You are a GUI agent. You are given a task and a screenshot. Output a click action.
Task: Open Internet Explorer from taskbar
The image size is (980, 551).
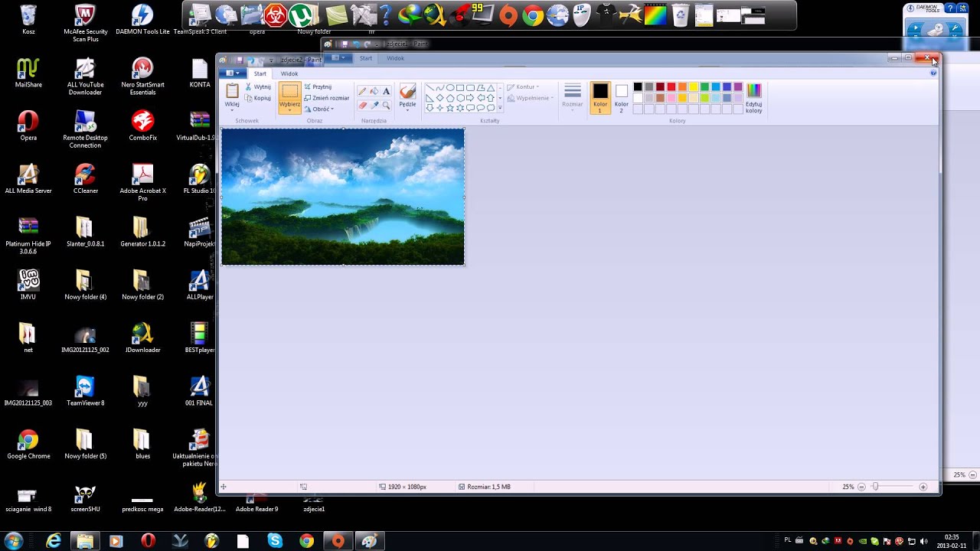[x=54, y=541]
